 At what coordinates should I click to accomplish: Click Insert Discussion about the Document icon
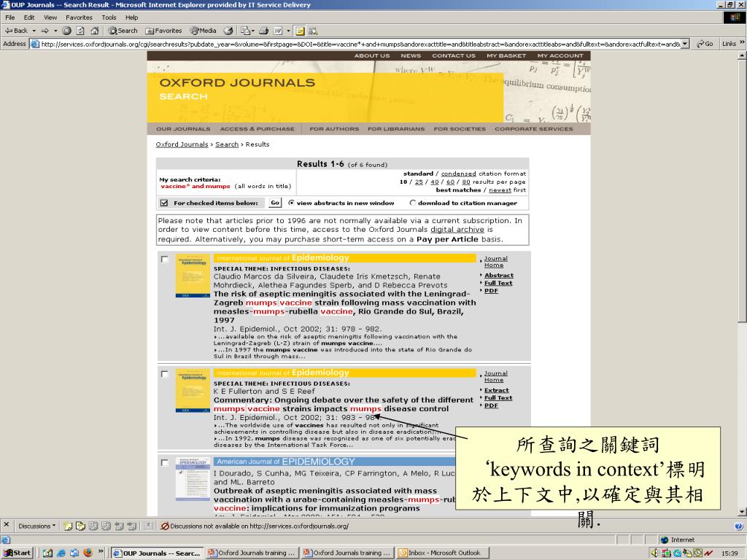coord(80,526)
